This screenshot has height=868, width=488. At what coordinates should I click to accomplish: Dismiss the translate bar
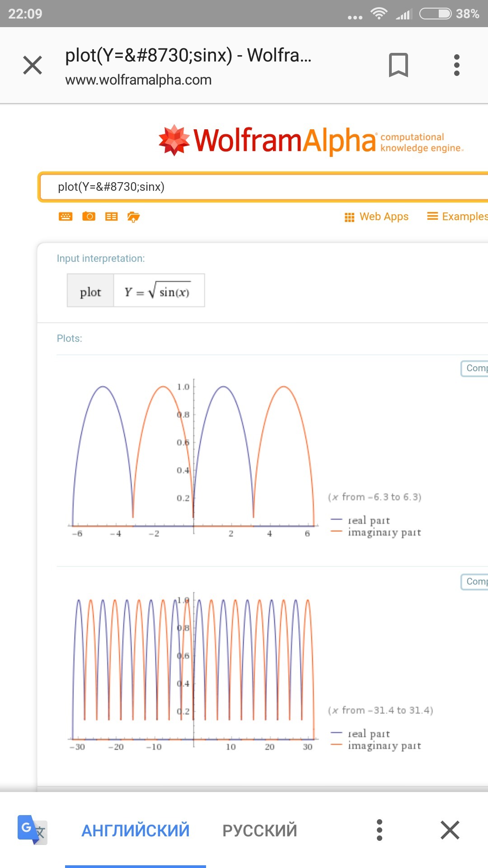(x=450, y=830)
